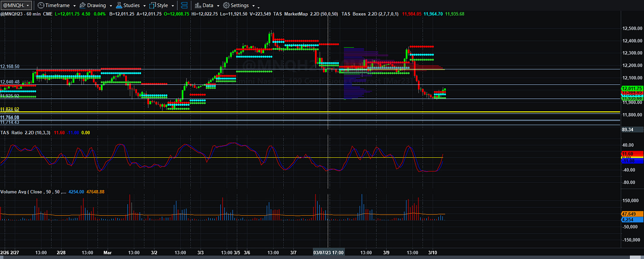The width and height of the screenshot is (644, 259).
Task: Click the Settings gear icon
Action: tap(226, 5)
